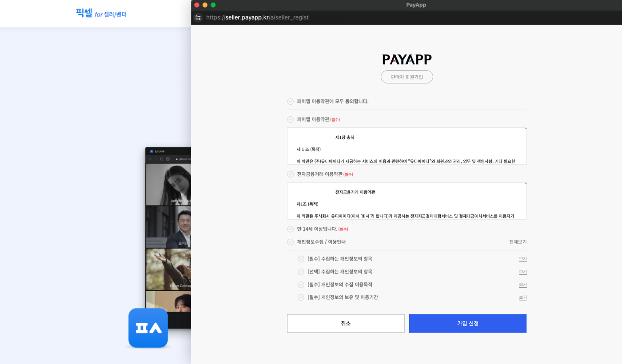Open 보기 link for 개인정보의 수집 이용목적

pos(522,285)
